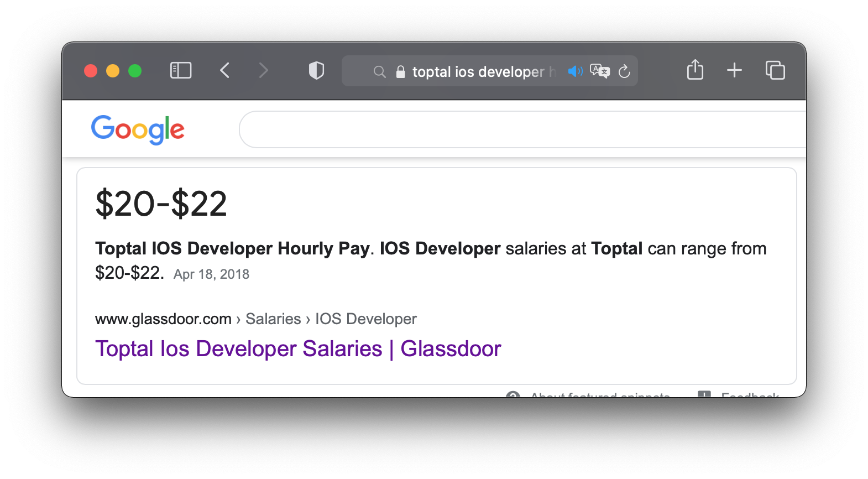Go back to the previous page
Screen dimensions: 868x479
point(224,71)
